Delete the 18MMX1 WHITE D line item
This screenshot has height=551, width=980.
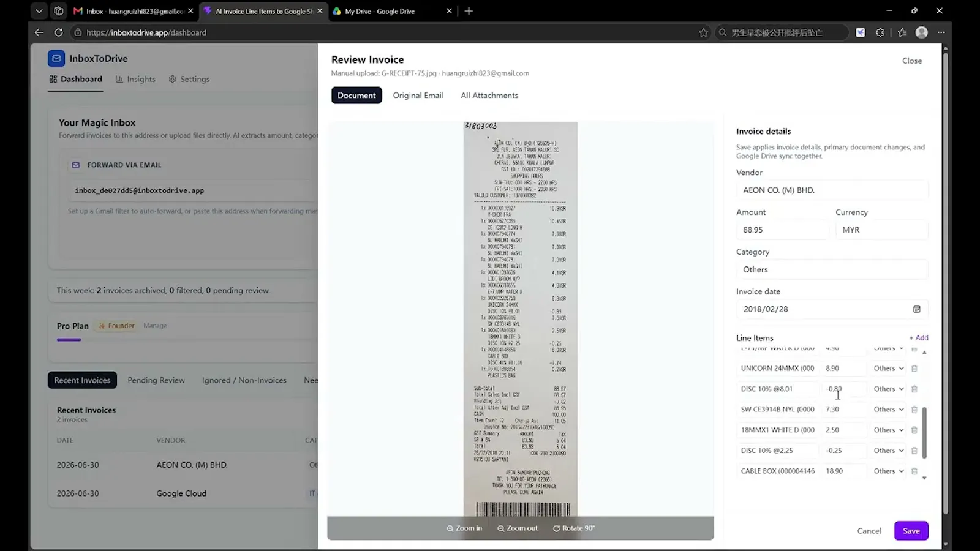coord(914,430)
